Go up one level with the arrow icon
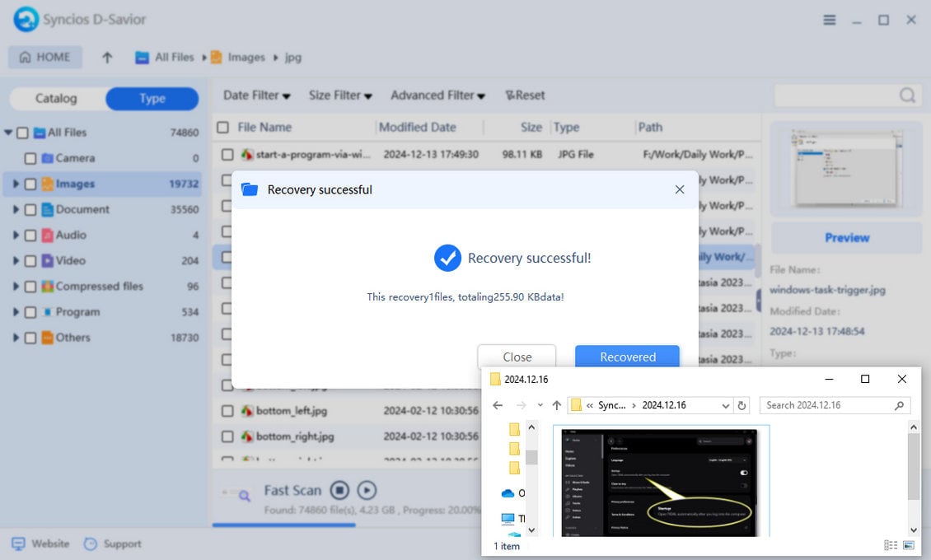This screenshot has height=560, width=931. click(x=107, y=58)
